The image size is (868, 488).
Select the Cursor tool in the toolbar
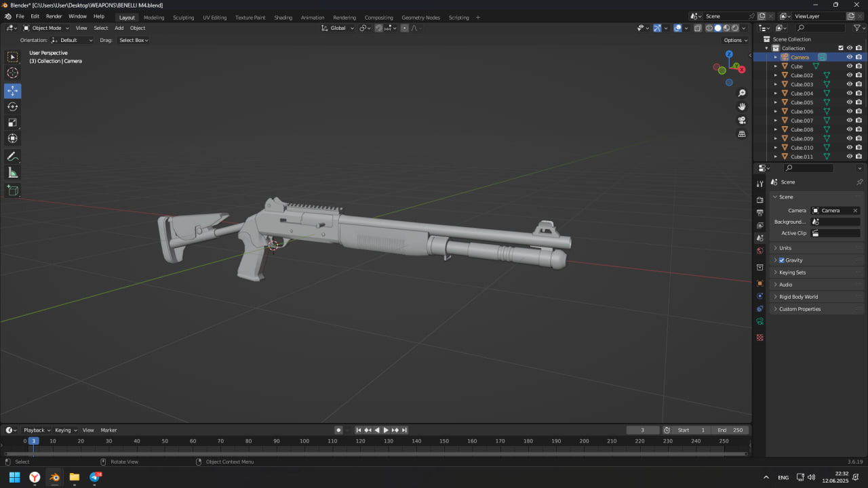pyautogui.click(x=12, y=73)
